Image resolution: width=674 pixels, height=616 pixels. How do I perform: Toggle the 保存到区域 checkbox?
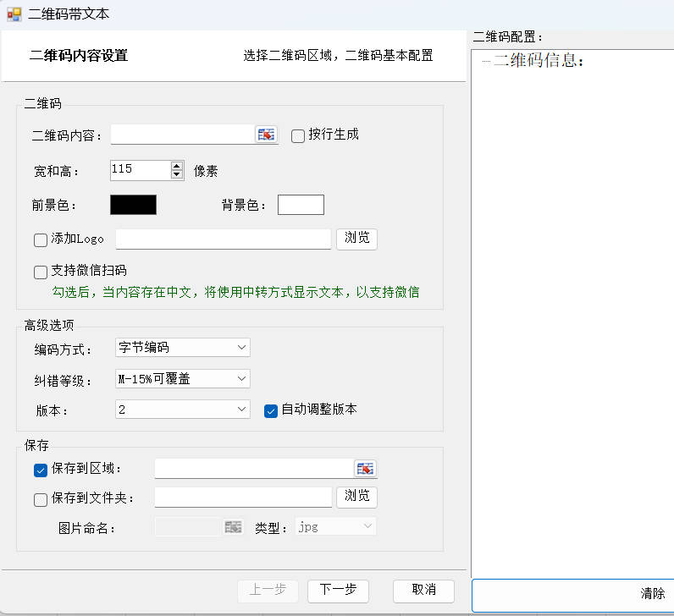tap(41, 470)
